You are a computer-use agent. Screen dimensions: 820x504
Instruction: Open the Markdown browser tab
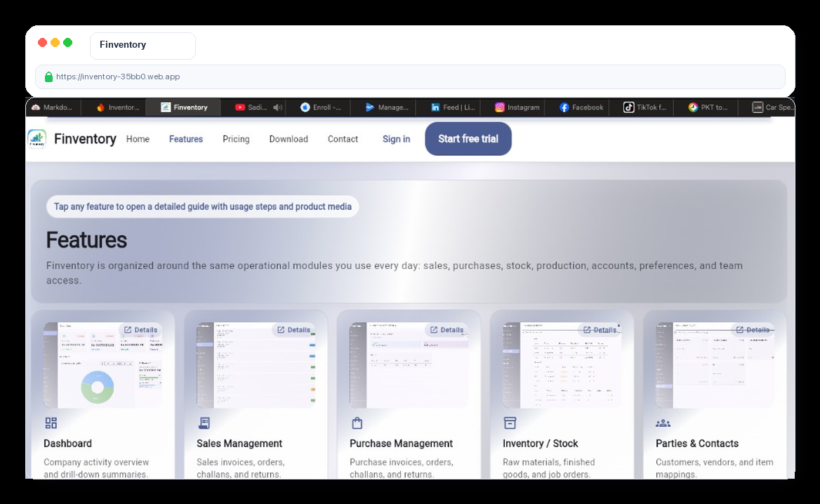tap(53, 107)
